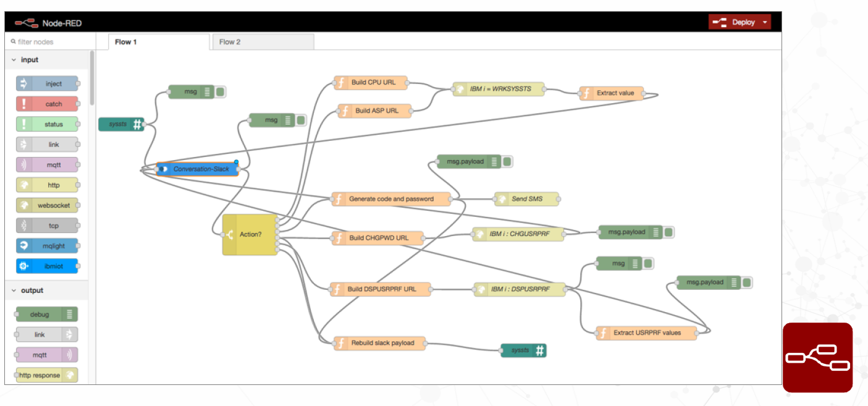This screenshot has width=868, height=406.
Task: Select the IBM i : CHGUSRPRF node
Action: click(x=518, y=234)
